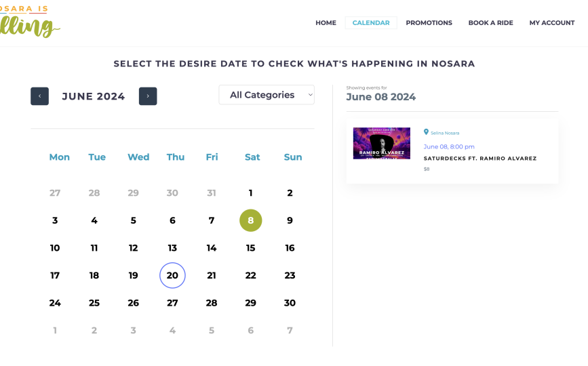
Task: Choose June 30 in the calendar
Action: point(290,303)
